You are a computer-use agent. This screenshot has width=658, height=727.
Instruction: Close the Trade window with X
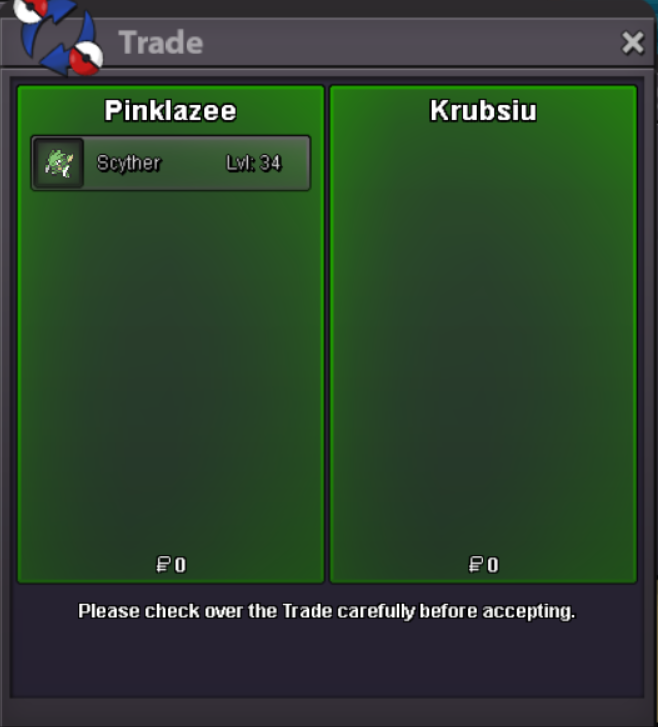click(x=632, y=43)
